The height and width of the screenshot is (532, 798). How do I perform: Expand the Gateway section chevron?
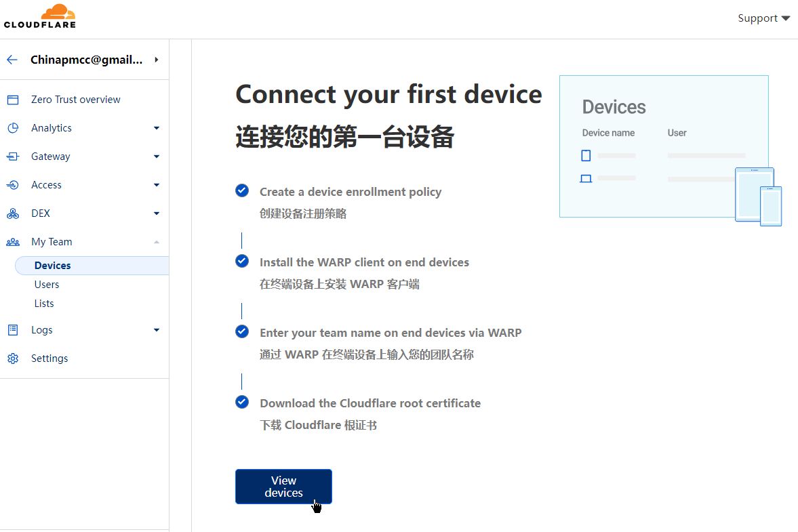[157, 157]
